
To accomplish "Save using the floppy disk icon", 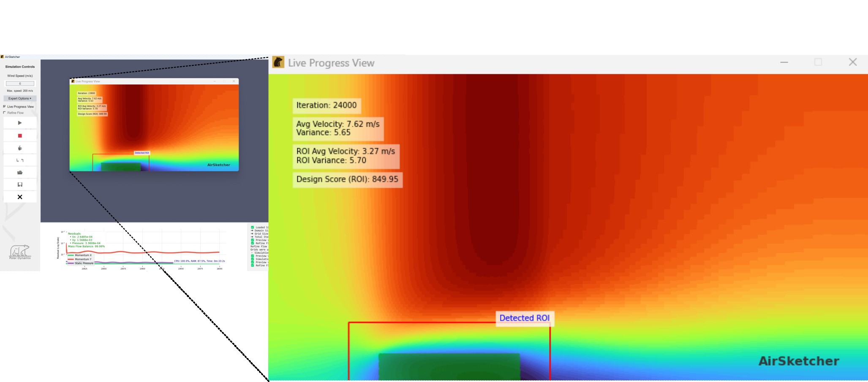I will click(20, 184).
